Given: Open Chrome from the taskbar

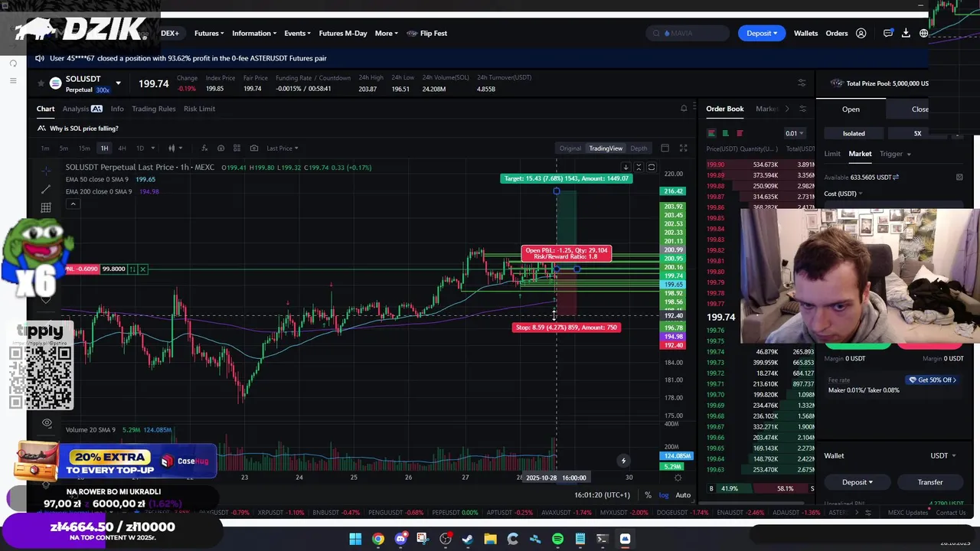Looking at the screenshot, I should pos(378,540).
